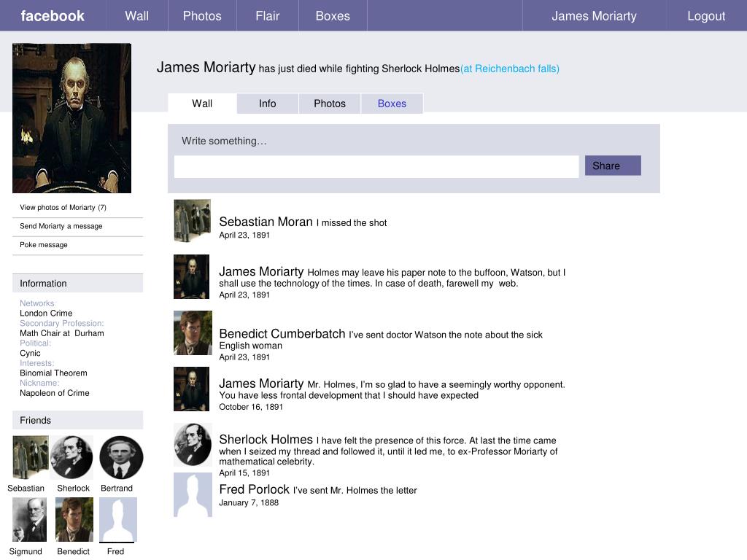This screenshot has height=560, width=747.
Task: Select the Wall profile tab
Action: pos(202,104)
